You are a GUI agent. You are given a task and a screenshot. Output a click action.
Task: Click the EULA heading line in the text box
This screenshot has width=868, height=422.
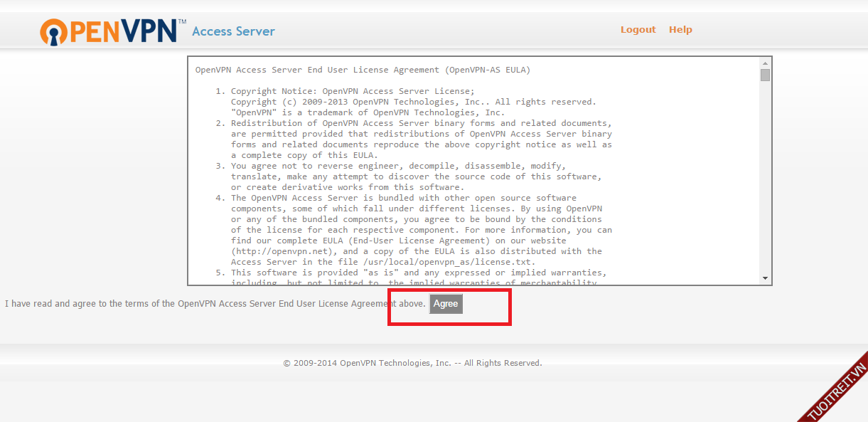[x=363, y=70]
